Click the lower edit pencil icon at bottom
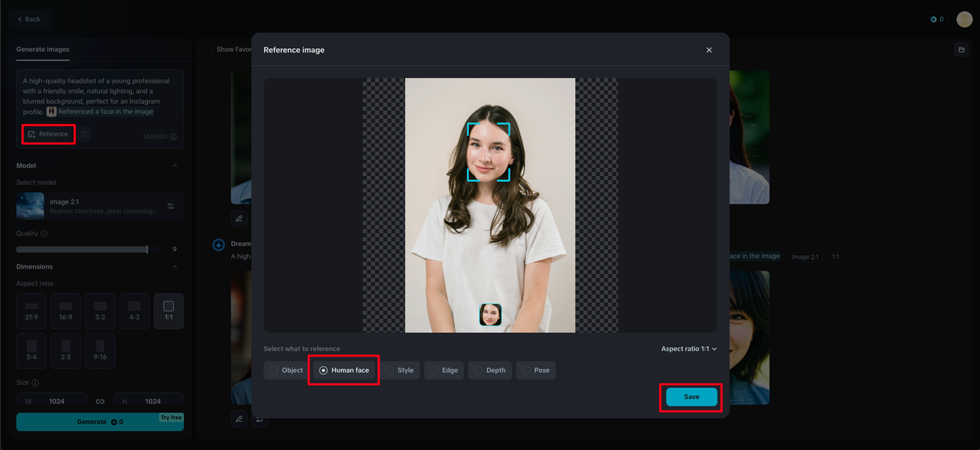980x450 pixels. 239,419
